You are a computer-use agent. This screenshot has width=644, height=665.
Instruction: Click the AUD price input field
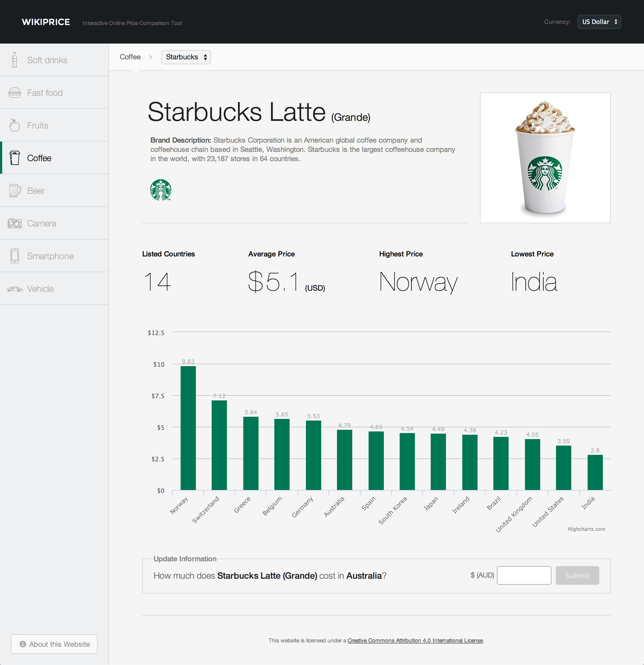[524, 575]
